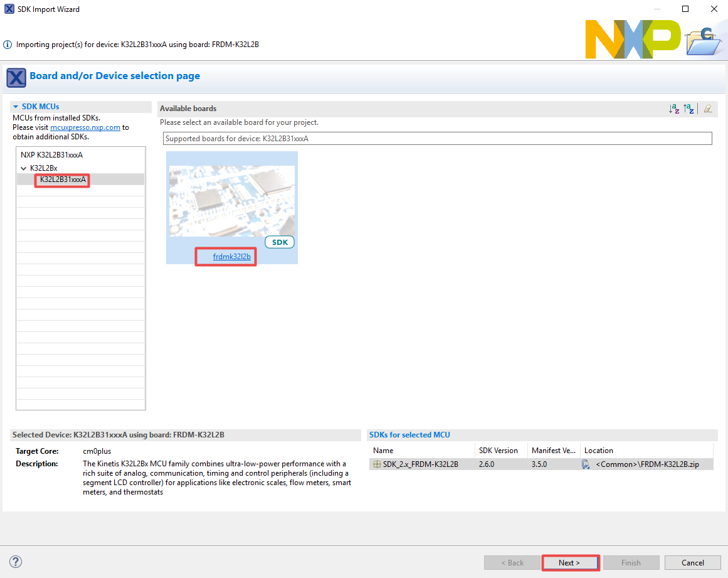Click the supported boards filter field
The image size is (728, 578).
pyautogui.click(x=437, y=139)
